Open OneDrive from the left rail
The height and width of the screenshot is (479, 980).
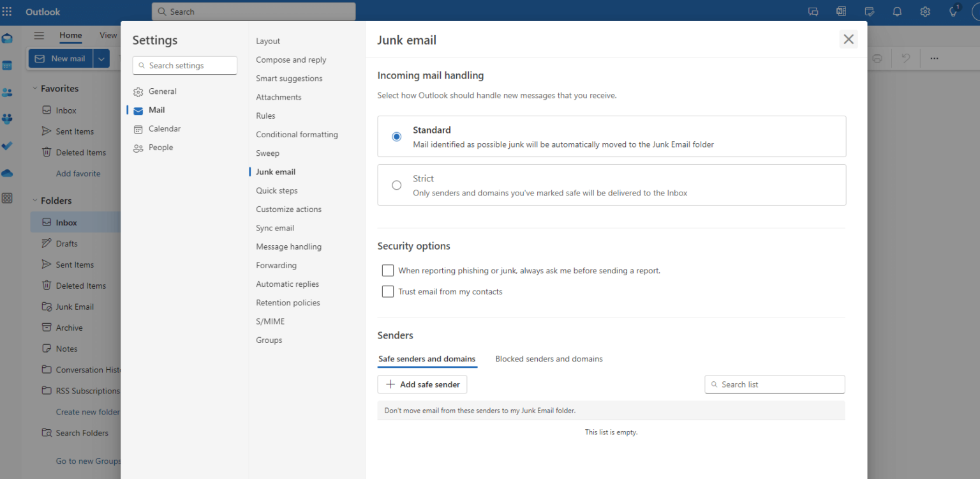click(8, 172)
